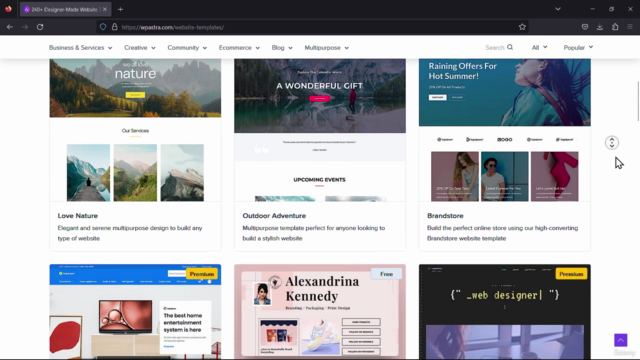The width and height of the screenshot is (640, 360).
Task: Open the Popular sort dropdown
Action: point(578,48)
